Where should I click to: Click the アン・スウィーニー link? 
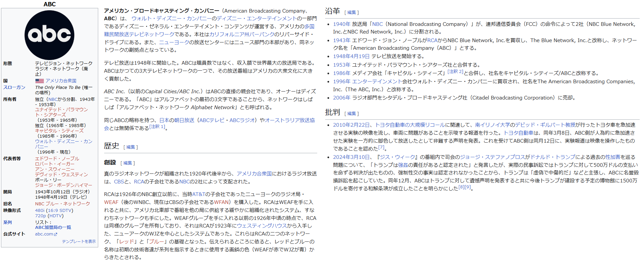[x=55, y=169]
